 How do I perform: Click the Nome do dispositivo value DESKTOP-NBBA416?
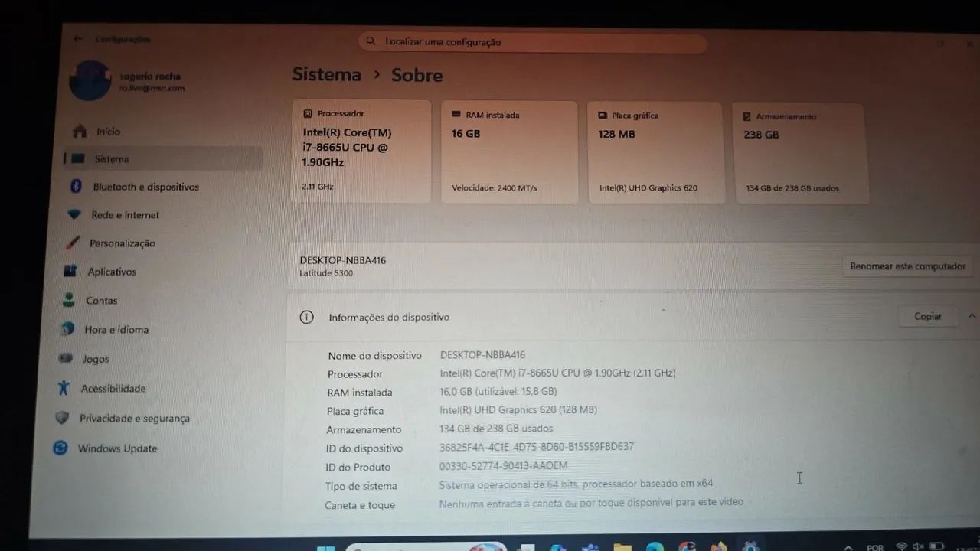pos(482,355)
